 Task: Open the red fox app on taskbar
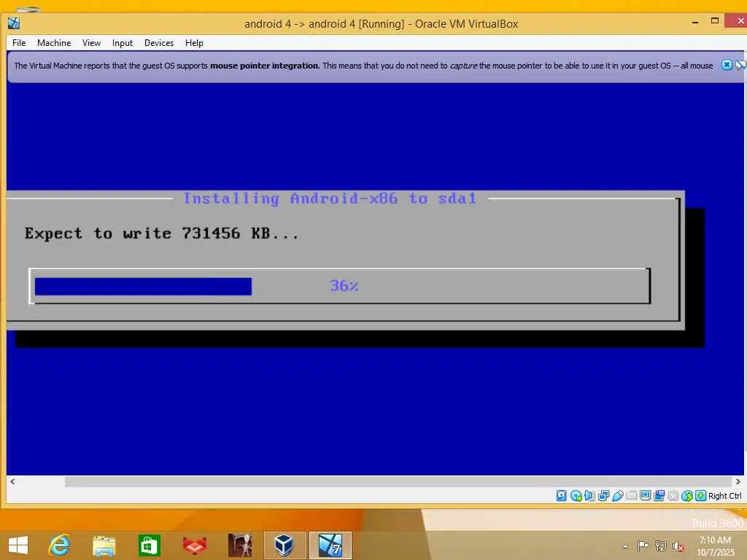[194, 545]
